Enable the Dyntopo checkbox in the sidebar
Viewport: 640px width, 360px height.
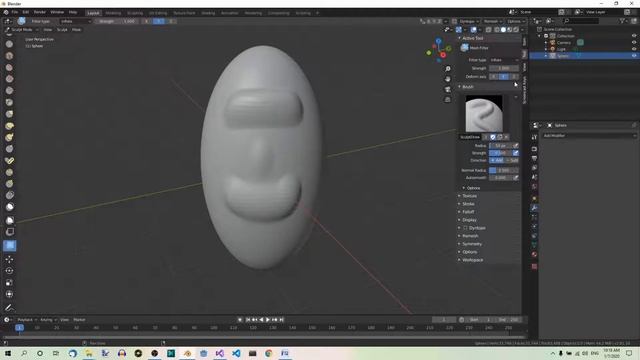coord(465,228)
